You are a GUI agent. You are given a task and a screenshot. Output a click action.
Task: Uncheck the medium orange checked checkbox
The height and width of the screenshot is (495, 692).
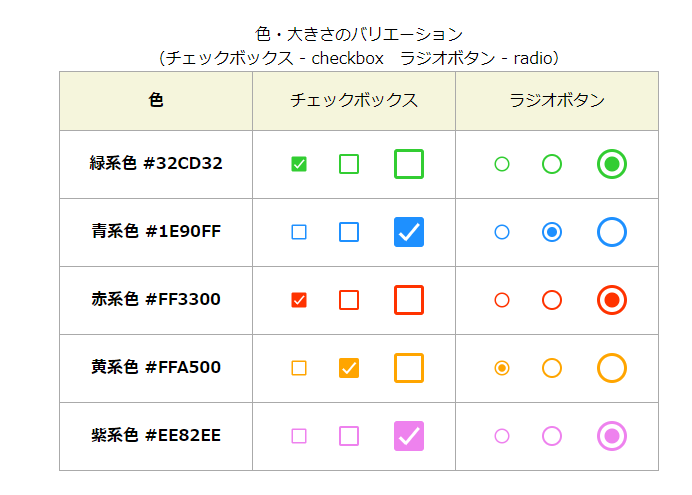[349, 368]
